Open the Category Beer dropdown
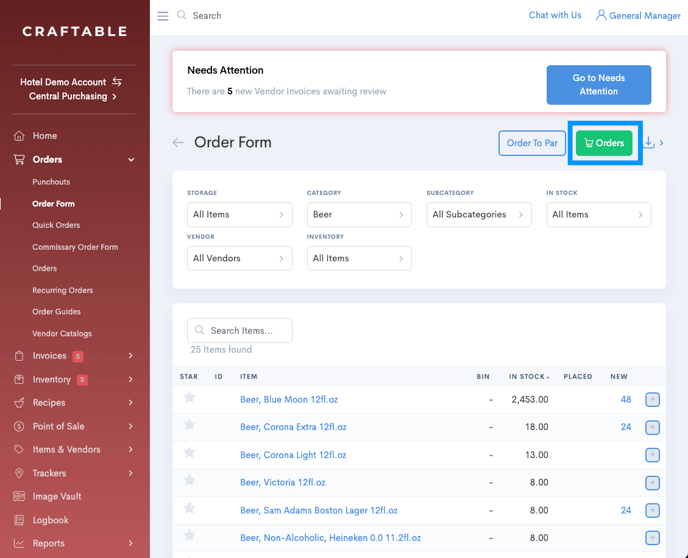Viewport: 688px width, 558px height. (359, 215)
